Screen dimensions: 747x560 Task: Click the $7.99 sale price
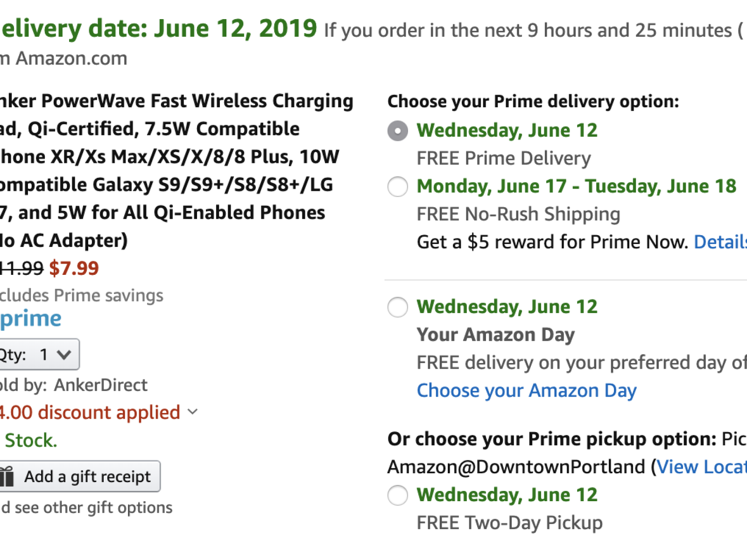coord(74,268)
